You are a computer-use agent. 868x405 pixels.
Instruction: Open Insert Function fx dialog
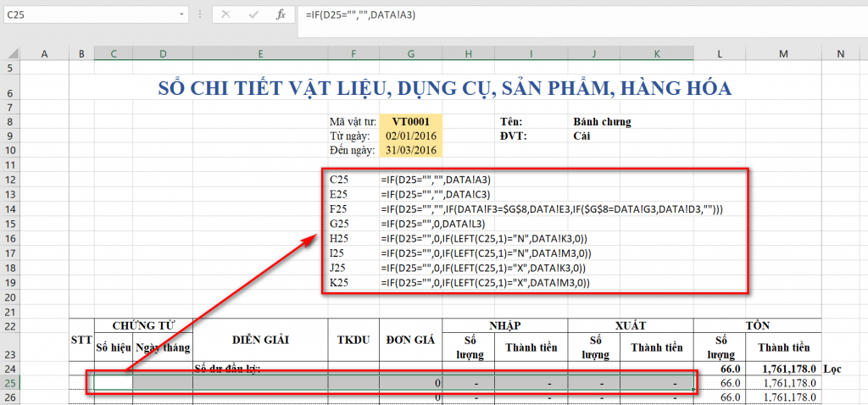281,15
